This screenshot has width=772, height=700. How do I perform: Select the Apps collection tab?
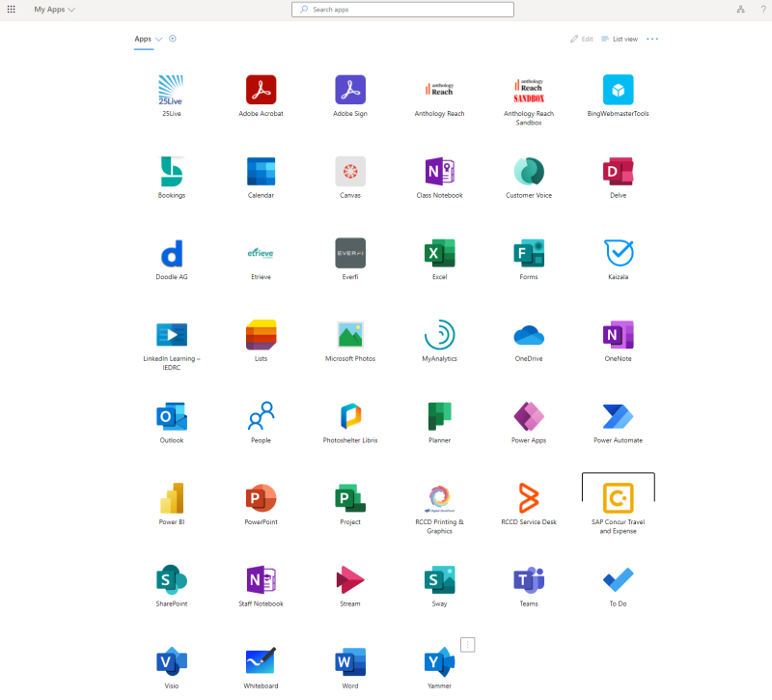(143, 39)
